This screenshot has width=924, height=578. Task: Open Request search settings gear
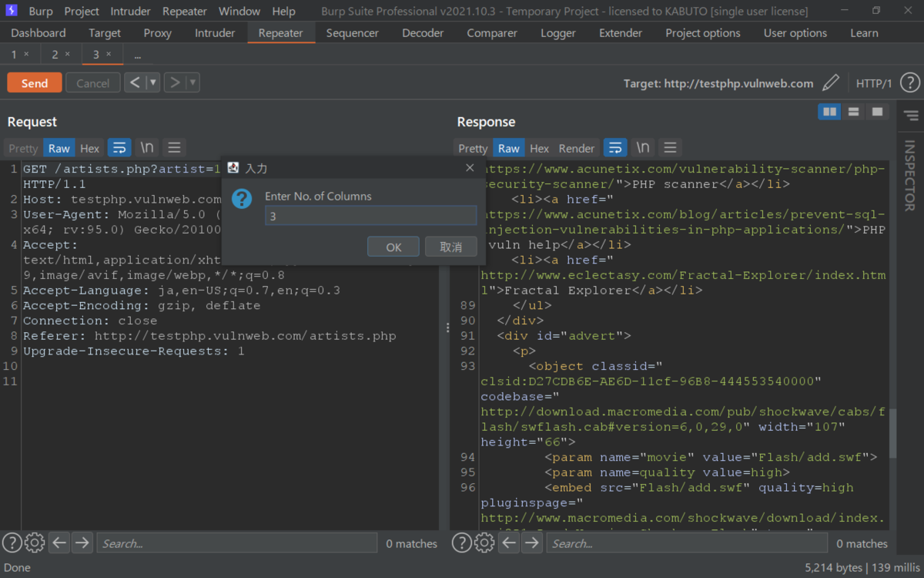click(x=35, y=543)
